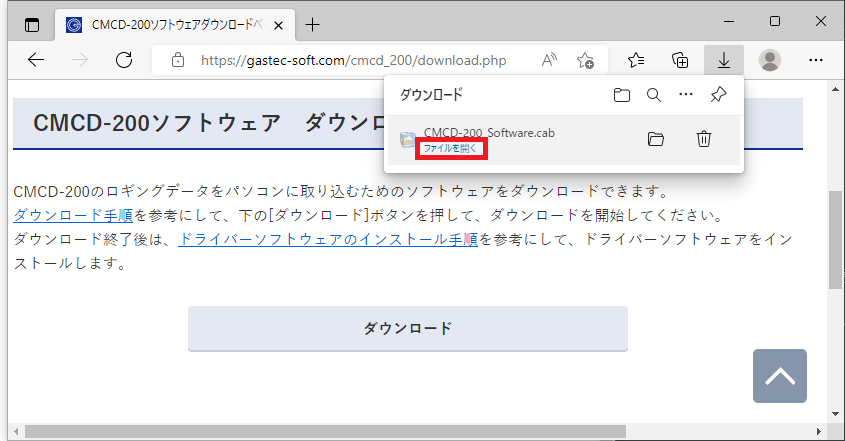This screenshot has width=845, height=441.
Task: Pin the Downloads panel
Action: pyautogui.click(x=718, y=95)
